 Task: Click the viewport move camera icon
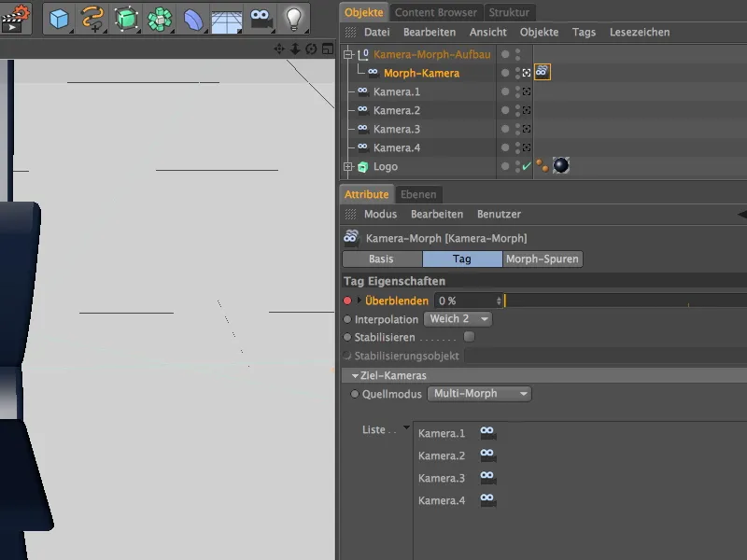tap(279, 49)
